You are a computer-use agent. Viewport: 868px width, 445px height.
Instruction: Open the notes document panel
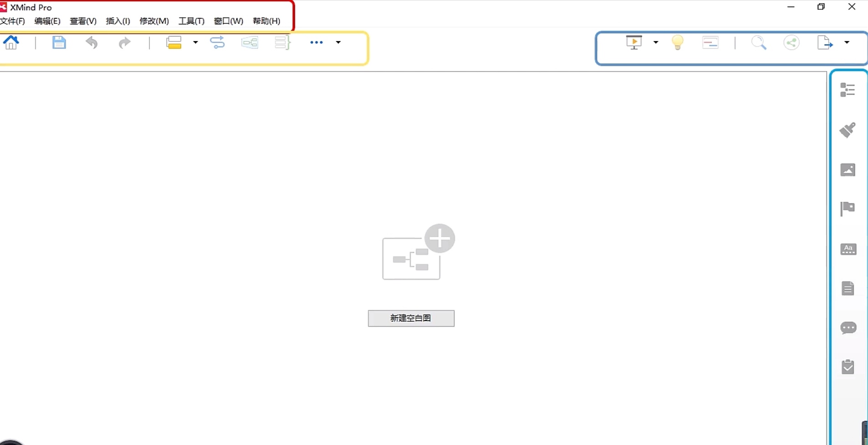pyautogui.click(x=848, y=288)
